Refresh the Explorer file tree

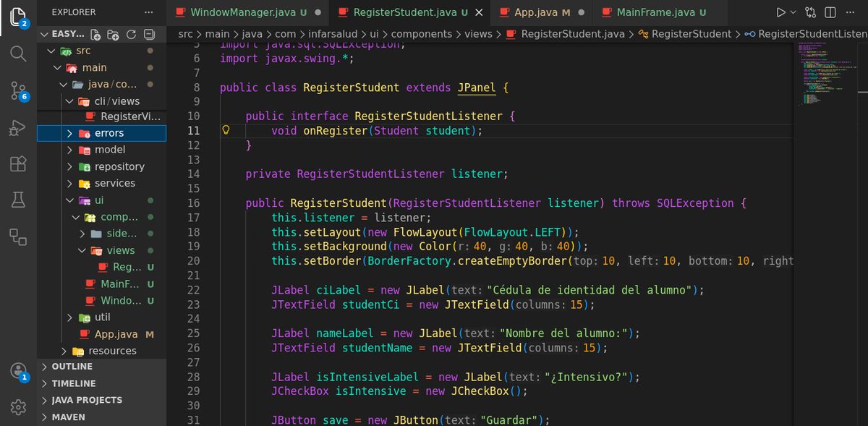pyautogui.click(x=131, y=35)
